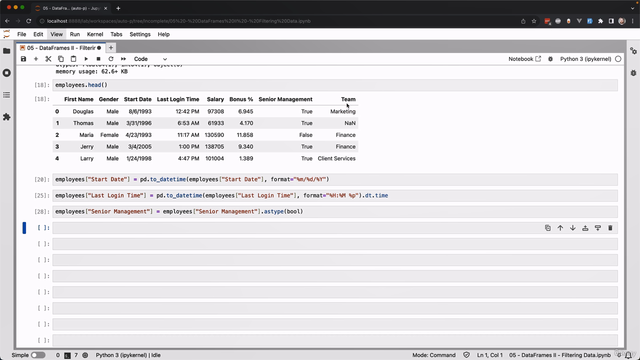Open the debugger panel in right sidebar
The height and width of the screenshot is (360, 640).
pos(633,73)
